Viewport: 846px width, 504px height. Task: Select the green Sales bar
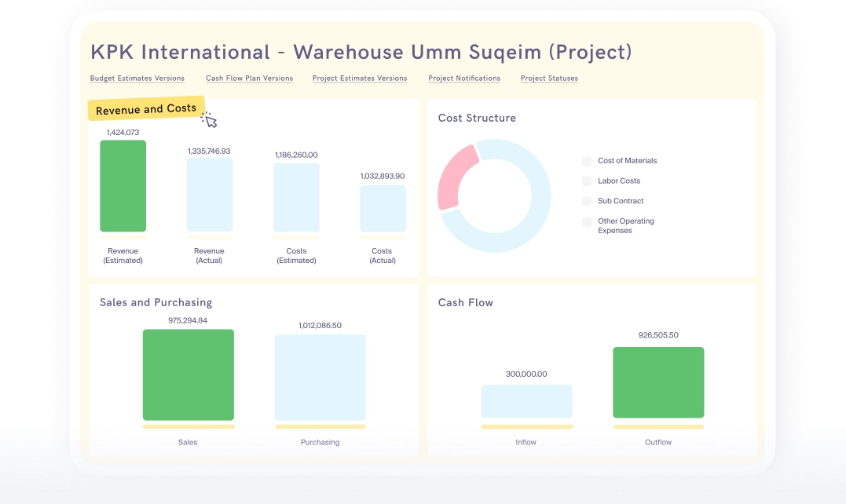(x=188, y=374)
